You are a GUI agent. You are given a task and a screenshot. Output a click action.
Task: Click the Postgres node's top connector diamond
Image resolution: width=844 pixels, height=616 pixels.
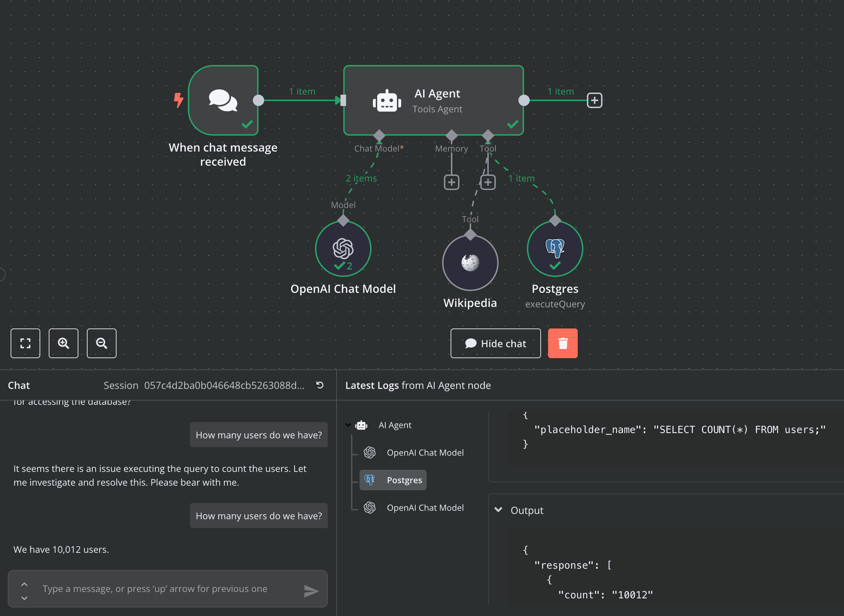[x=555, y=220]
